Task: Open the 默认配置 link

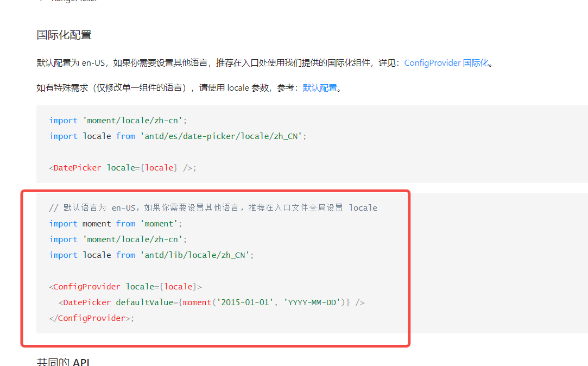Action: click(x=320, y=88)
